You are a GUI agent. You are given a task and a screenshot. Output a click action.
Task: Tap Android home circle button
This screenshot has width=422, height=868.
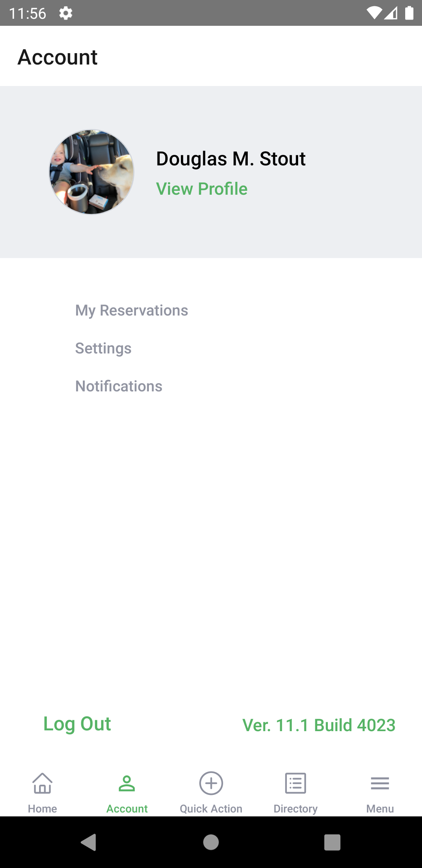tap(211, 842)
